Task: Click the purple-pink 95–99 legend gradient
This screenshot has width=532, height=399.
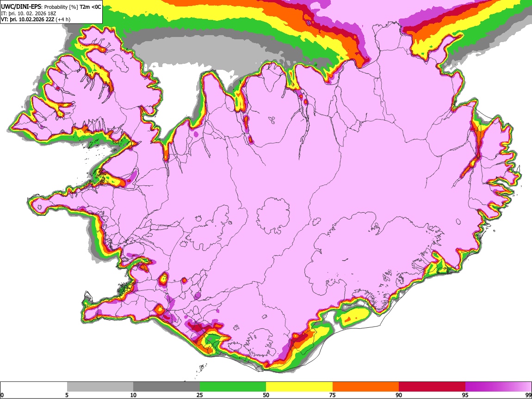Action: coord(498,387)
